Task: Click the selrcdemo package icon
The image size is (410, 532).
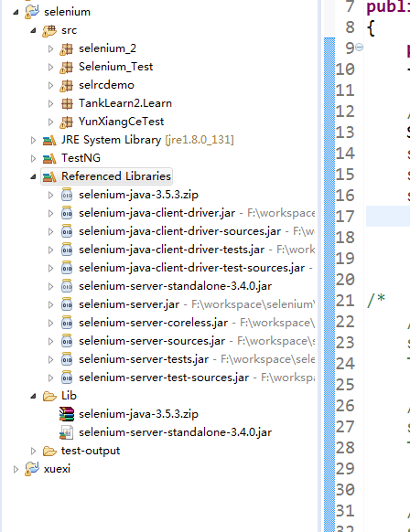Action: point(67,86)
